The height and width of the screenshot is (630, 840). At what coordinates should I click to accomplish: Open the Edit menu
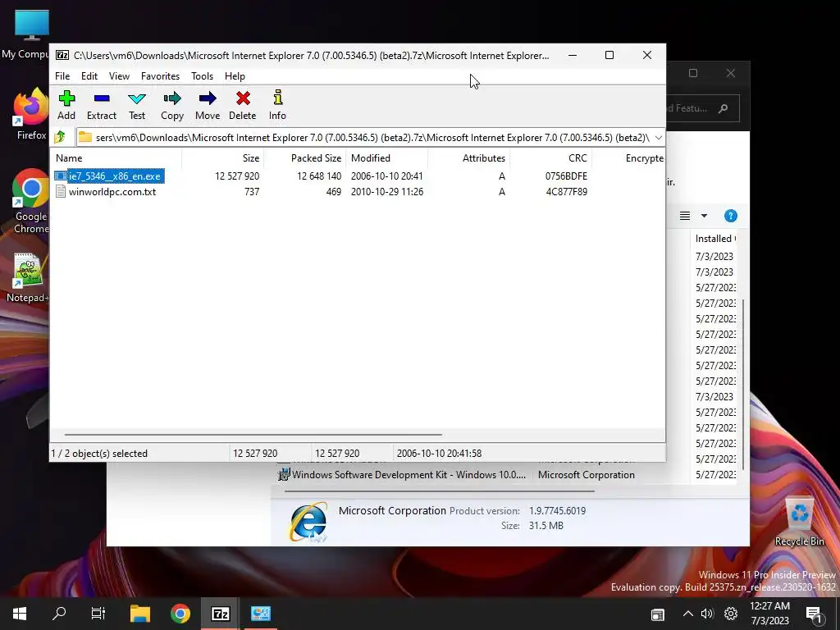point(89,76)
